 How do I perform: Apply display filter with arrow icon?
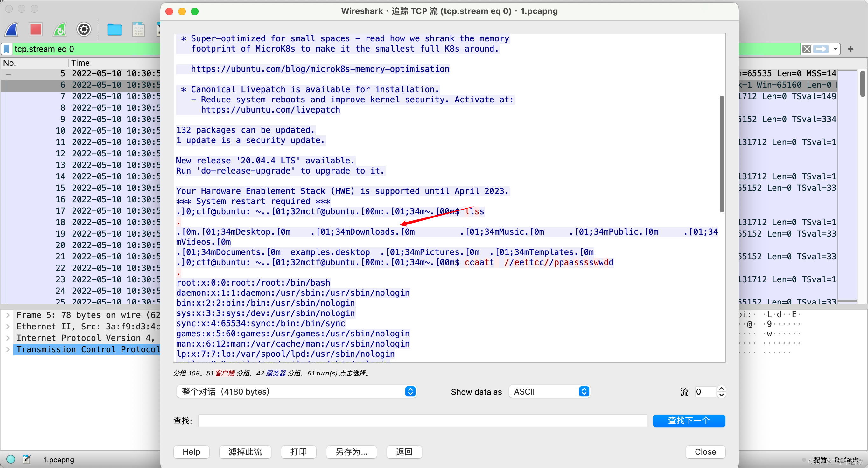820,49
